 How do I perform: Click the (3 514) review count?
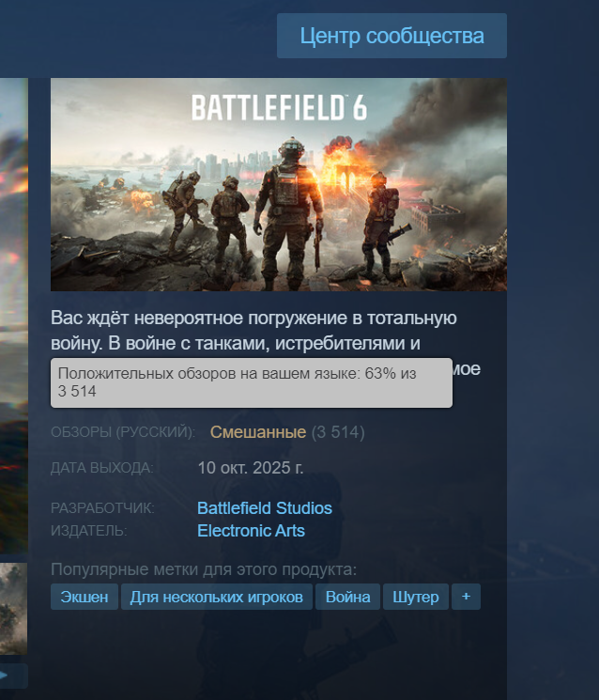(338, 431)
